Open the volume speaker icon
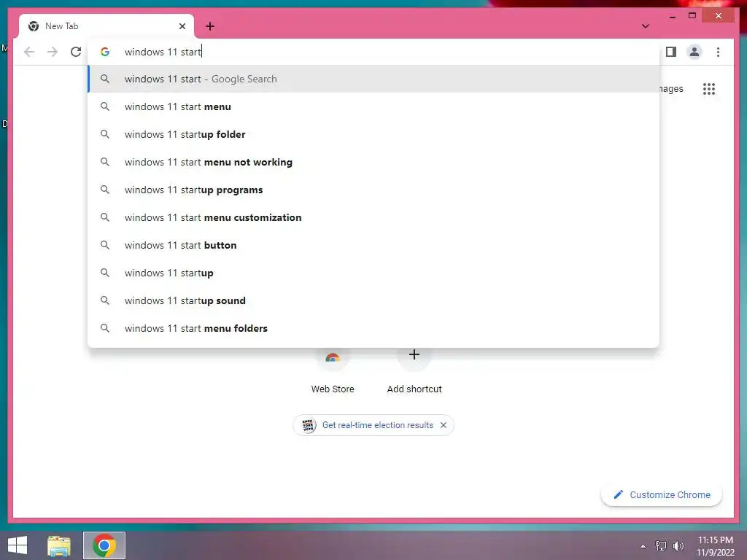747x560 pixels. [x=678, y=546]
